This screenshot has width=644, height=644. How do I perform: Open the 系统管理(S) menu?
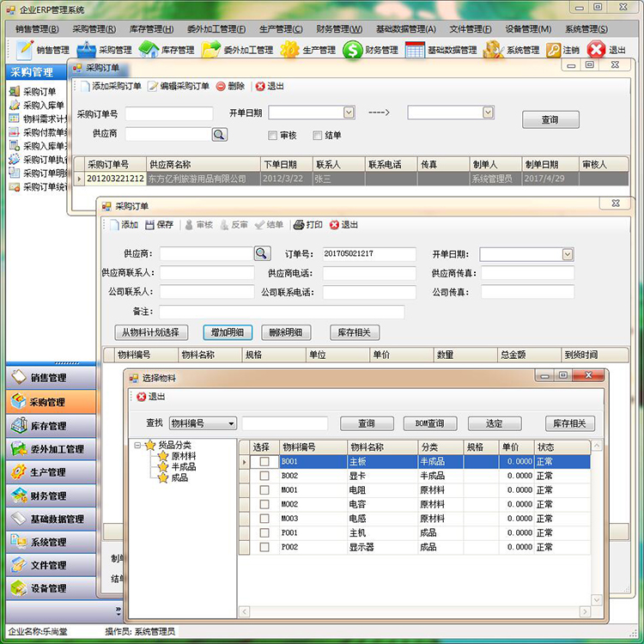[586, 29]
